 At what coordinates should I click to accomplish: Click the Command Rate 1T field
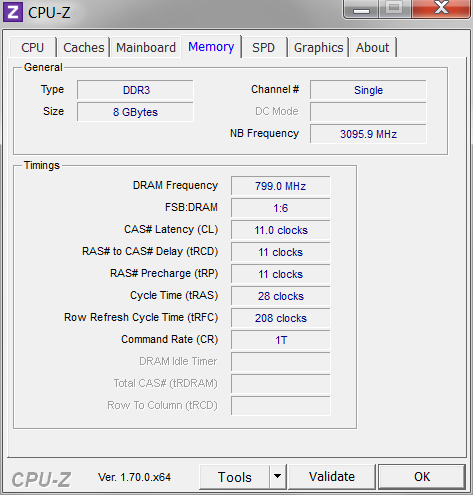pyautogui.click(x=281, y=340)
